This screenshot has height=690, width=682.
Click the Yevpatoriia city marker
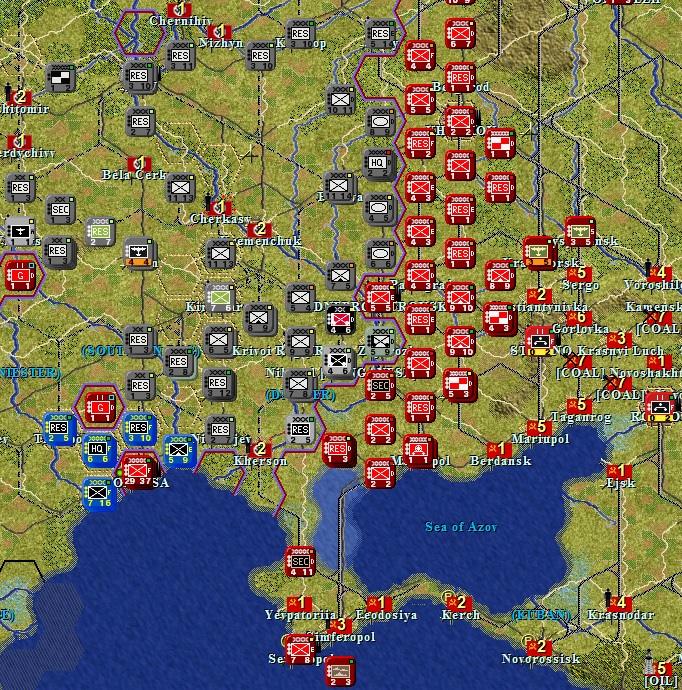[x=299, y=603]
